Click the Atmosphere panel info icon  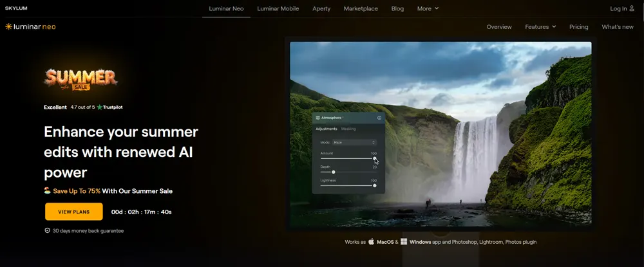click(379, 118)
